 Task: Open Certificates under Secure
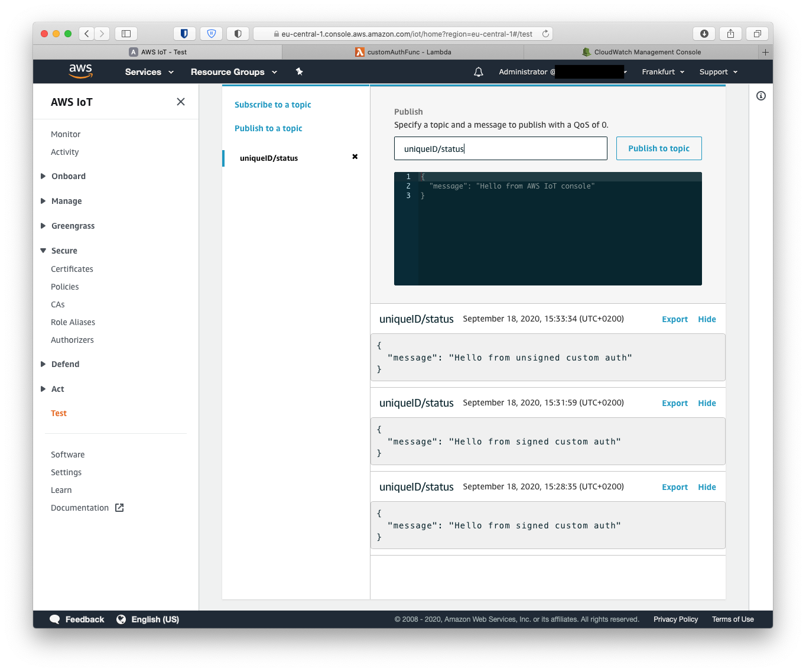[x=72, y=269]
